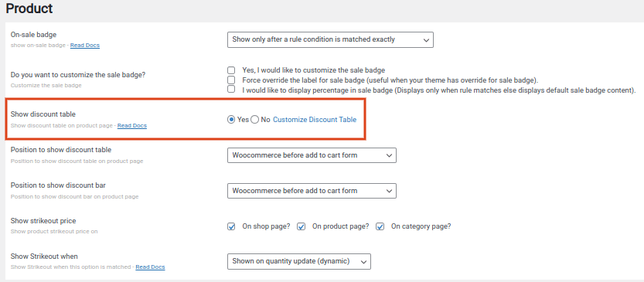
Task: Uncheck strikeout price On product page
Action: click(302, 226)
